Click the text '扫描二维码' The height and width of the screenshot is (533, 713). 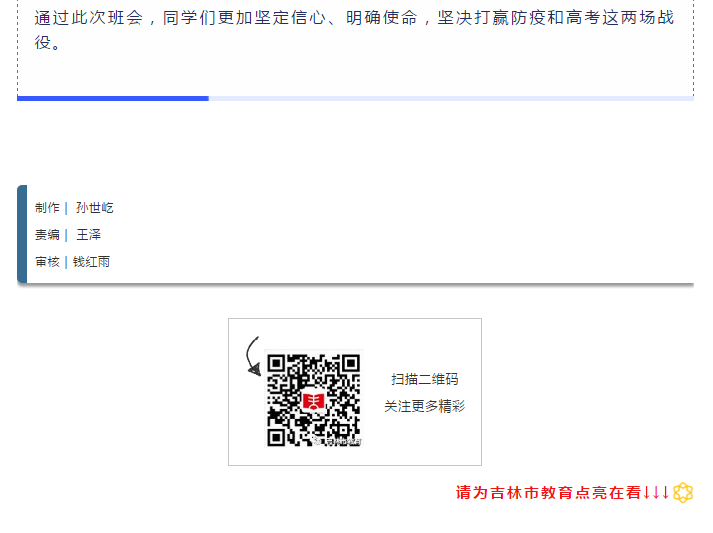tap(425, 379)
